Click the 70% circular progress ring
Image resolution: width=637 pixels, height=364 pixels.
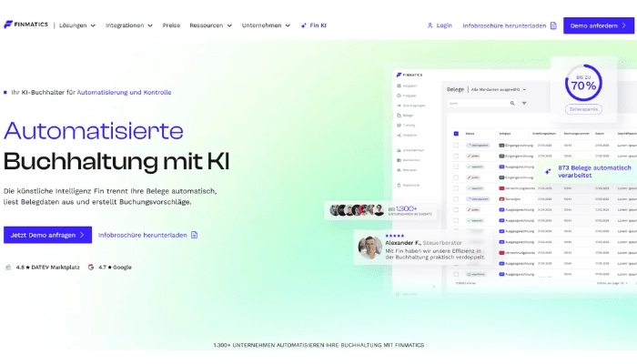point(583,83)
